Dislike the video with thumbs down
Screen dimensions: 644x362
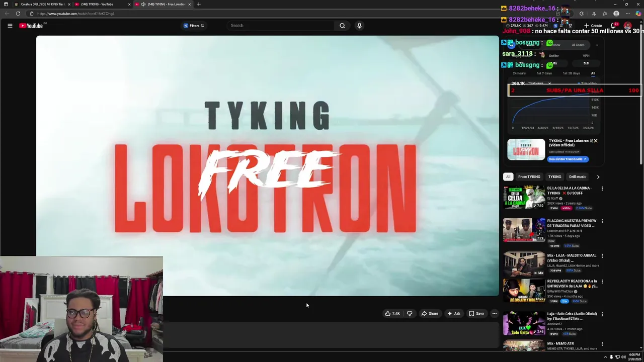pyautogui.click(x=410, y=314)
